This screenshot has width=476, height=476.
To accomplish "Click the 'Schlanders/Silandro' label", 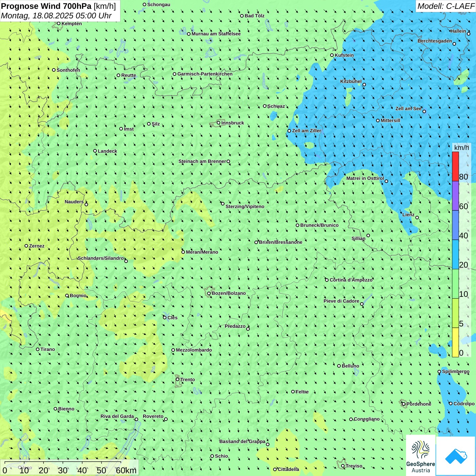I will click(101, 258).
